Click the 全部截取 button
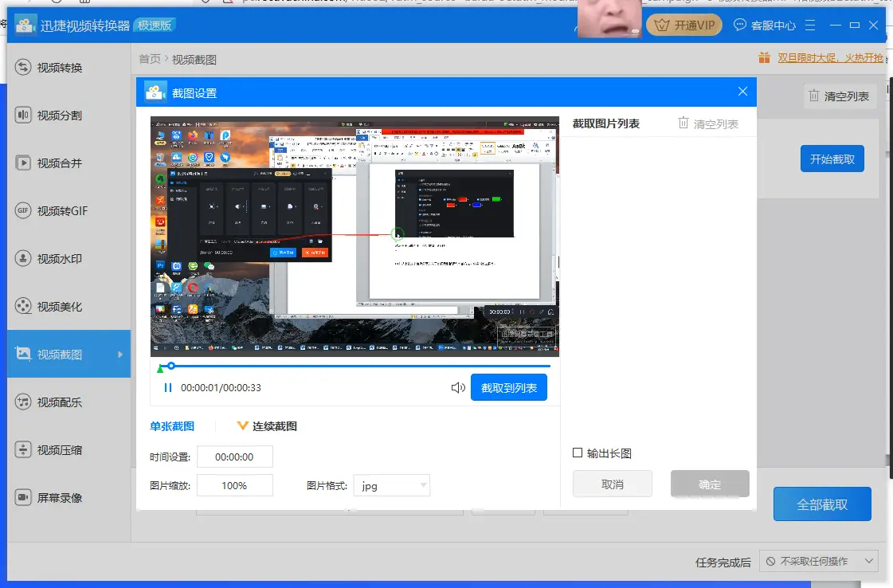 [822, 504]
